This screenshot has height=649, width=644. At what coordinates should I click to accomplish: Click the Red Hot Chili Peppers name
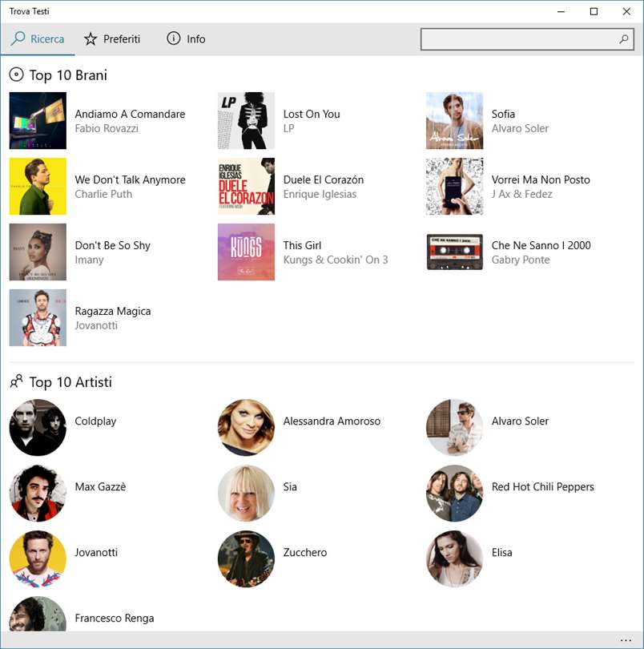542,487
